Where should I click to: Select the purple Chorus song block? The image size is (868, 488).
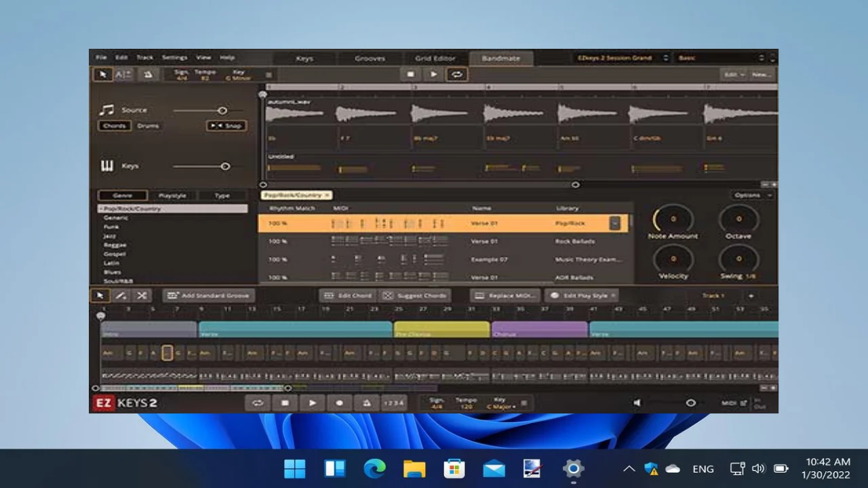pyautogui.click(x=540, y=330)
